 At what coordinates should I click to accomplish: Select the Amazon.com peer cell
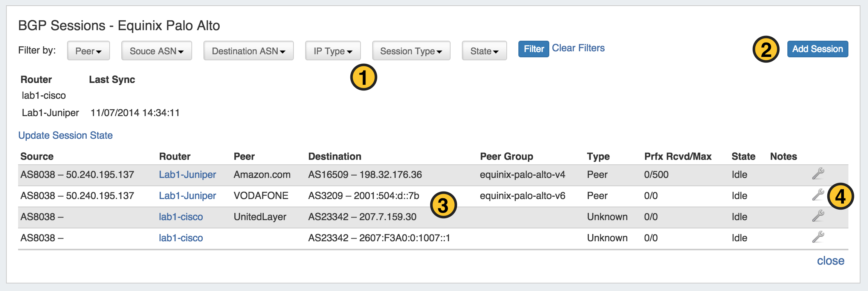(262, 175)
